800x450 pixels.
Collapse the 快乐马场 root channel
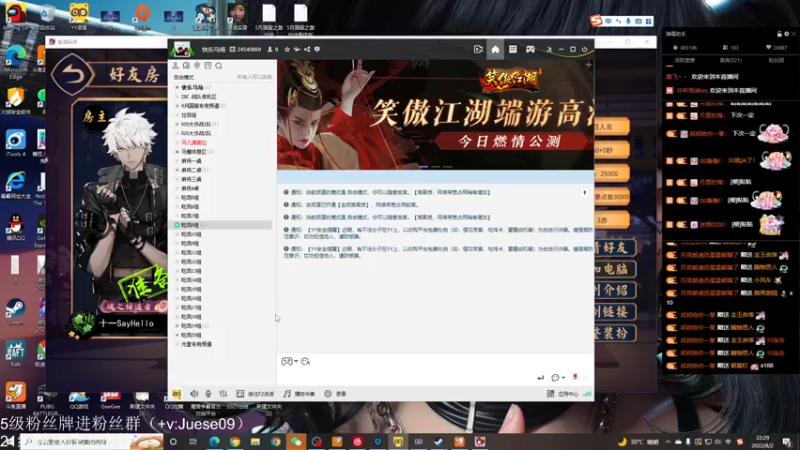177,87
